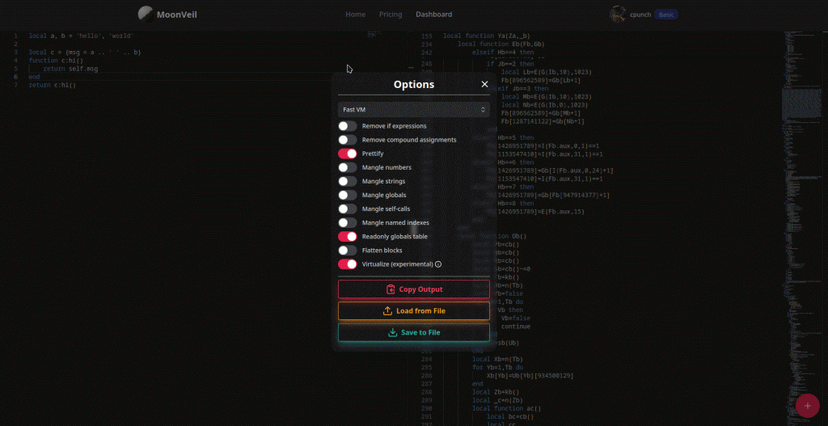828x426 pixels.
Task: Click the Copy Output button
Action: pos(414,289)
